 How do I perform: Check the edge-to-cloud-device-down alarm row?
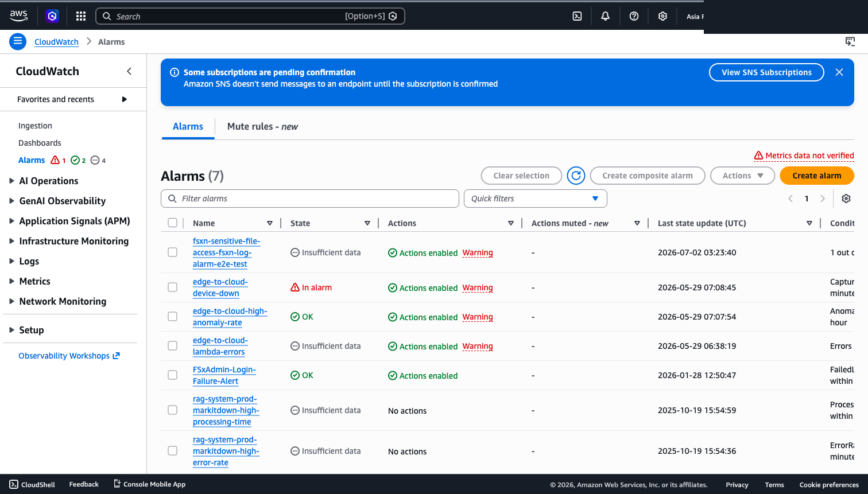(172, 287)
